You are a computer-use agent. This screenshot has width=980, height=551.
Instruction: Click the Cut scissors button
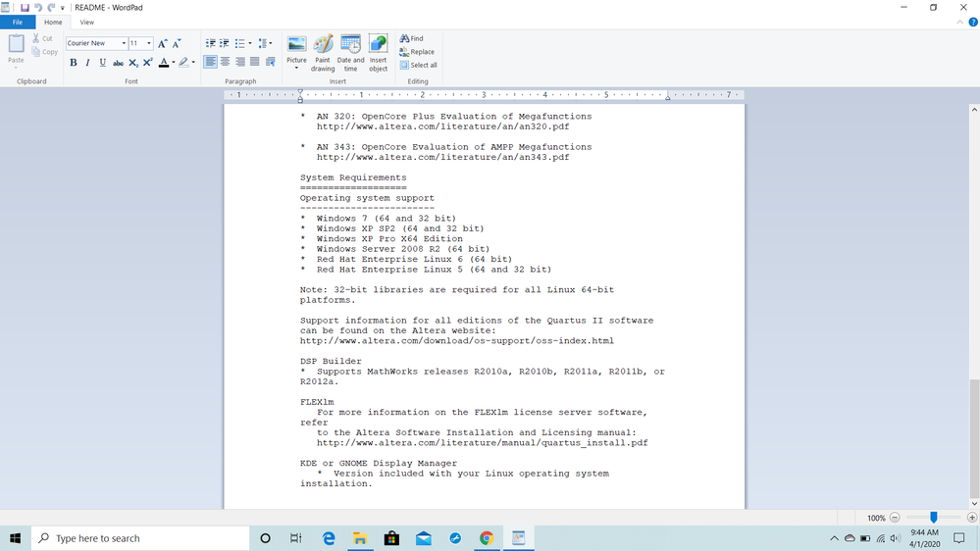point(43,38)
